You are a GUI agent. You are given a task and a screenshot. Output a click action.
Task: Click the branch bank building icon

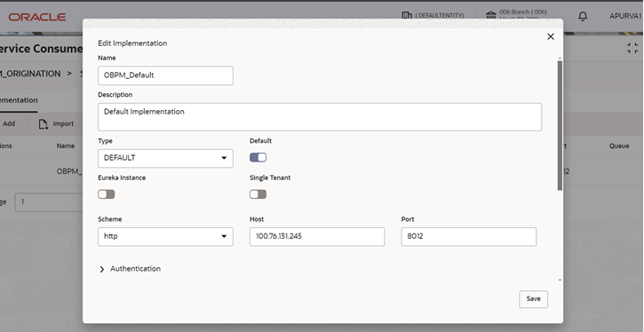[x=491, y=16]
